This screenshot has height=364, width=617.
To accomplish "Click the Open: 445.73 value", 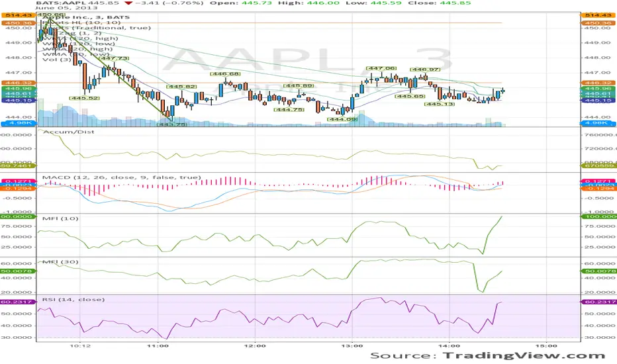I will (242, 3).
